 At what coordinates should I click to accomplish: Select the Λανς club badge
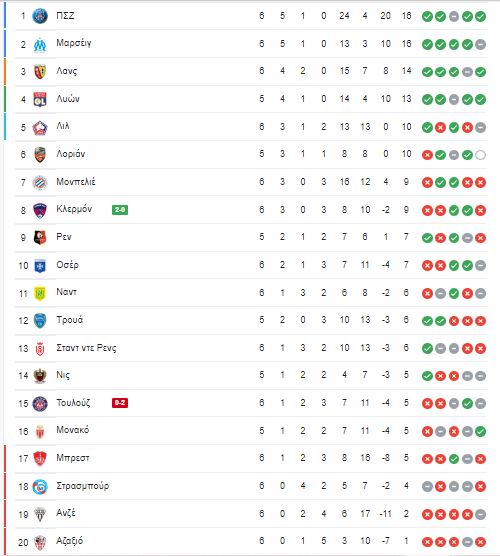(40, 72)
